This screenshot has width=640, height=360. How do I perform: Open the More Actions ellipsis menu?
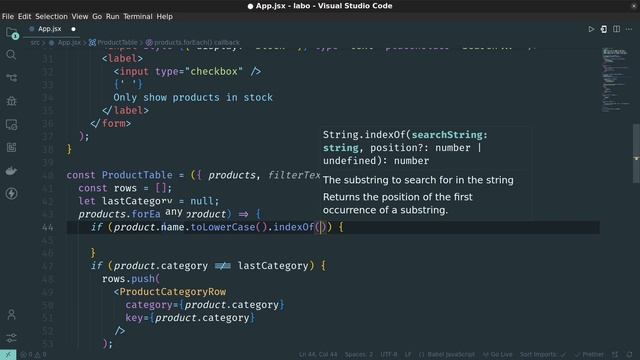pyautogui.click(x=629, y=29)
